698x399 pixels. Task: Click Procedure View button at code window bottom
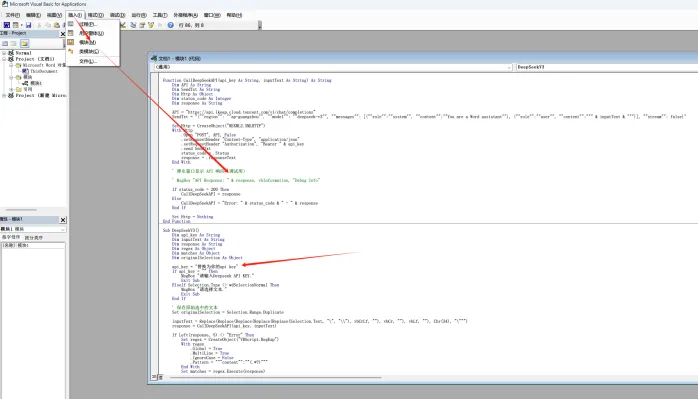(154, 377)
